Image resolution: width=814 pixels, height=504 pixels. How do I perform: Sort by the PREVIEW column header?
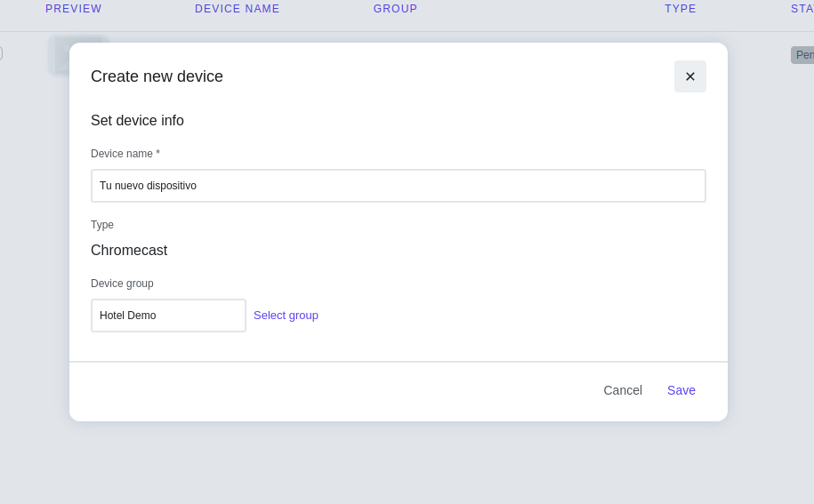74,9
